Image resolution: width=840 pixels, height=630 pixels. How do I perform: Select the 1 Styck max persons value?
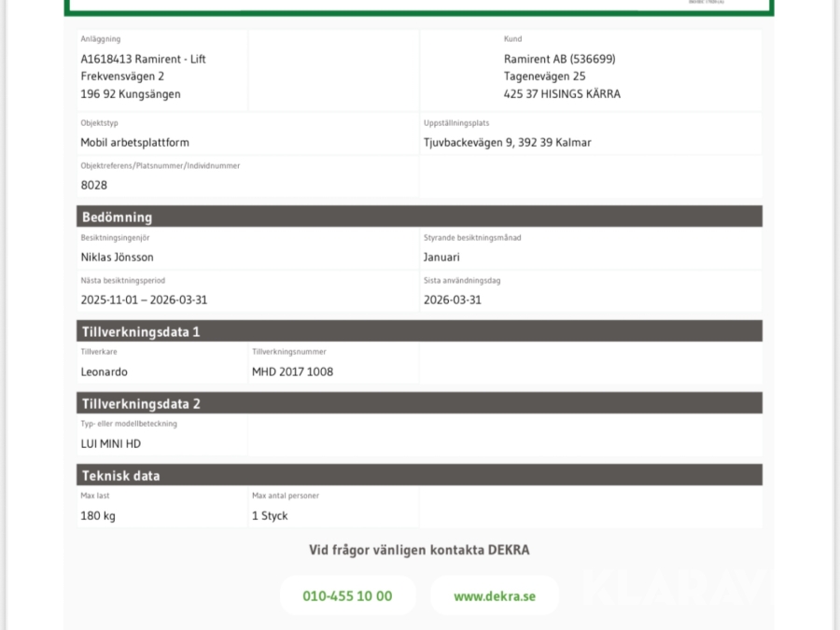tap(270, 515)
